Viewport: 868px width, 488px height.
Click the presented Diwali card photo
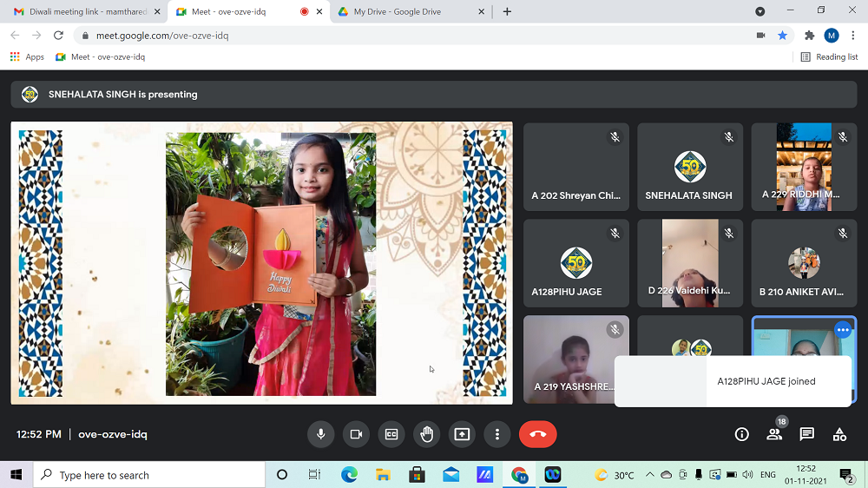pyautogui.click(x=271, y=264)
